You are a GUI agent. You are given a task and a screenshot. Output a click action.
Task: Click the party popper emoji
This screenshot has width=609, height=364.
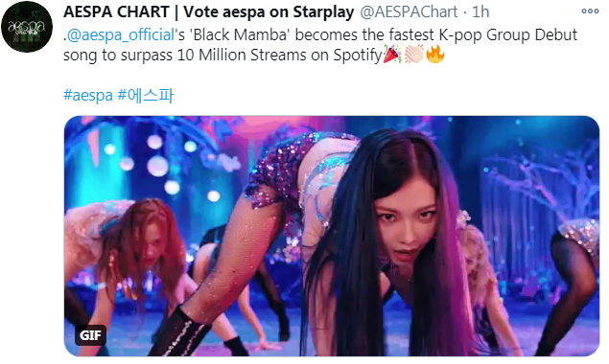pyautogui.click(x=392, y=55)
